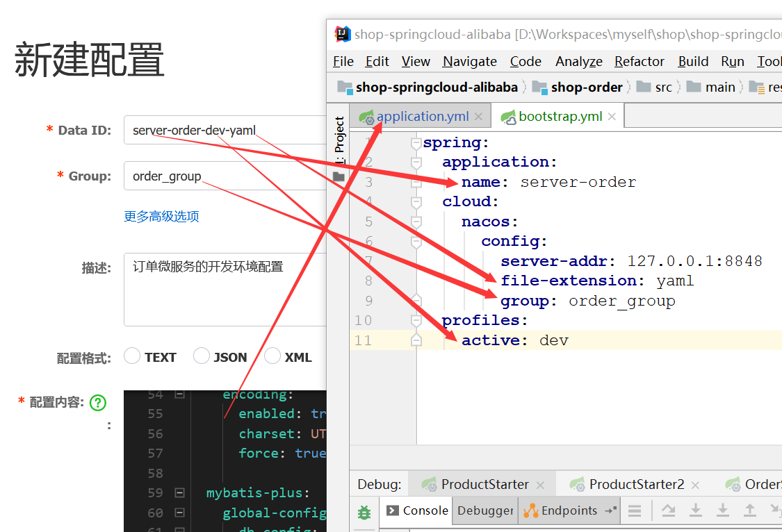Close the application.yml editor tab
The width and height of the screenshot is (782, 532).
[x=480, y=117]
